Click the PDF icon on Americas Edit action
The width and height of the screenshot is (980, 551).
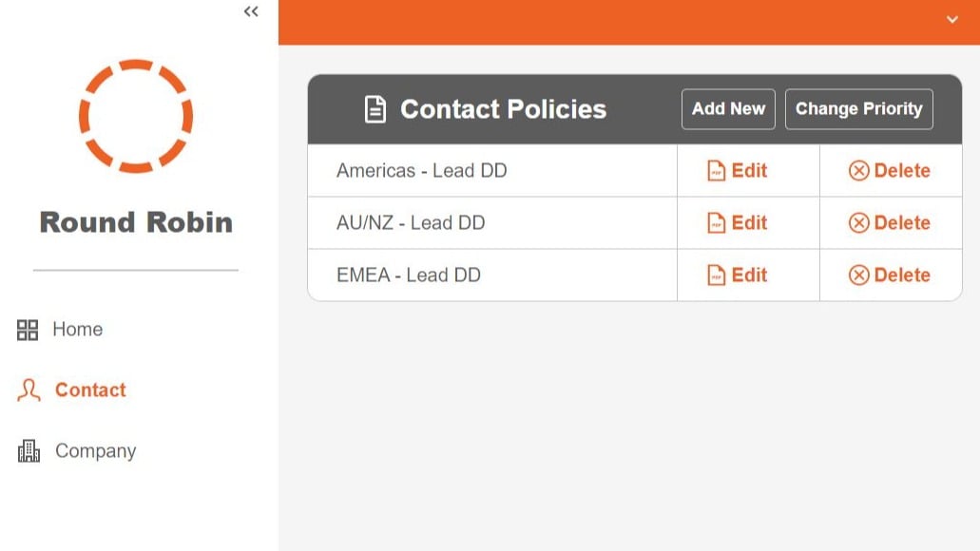(717, 170)
